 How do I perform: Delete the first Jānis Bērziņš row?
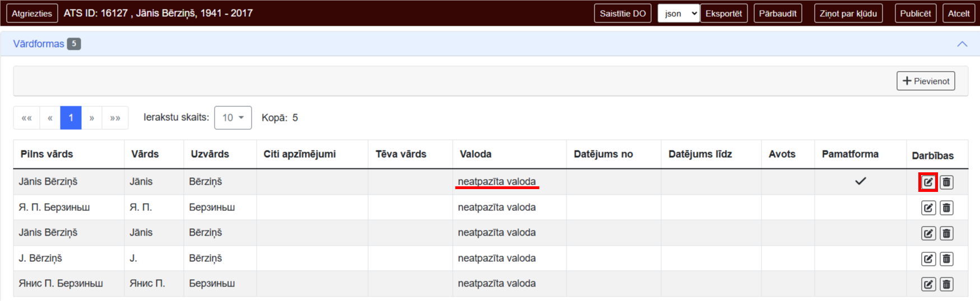[x=946, y=182]
